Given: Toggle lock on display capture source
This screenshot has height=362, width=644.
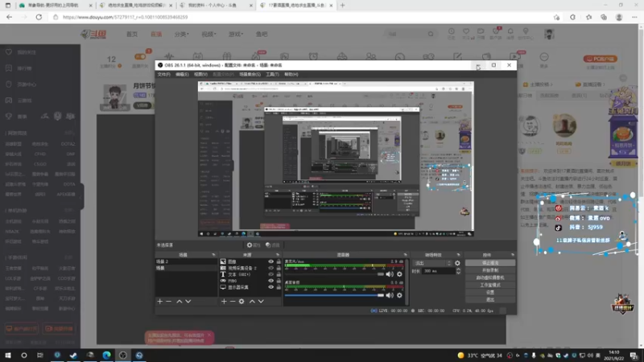Looking at the screenshot, I should point(279,287).
